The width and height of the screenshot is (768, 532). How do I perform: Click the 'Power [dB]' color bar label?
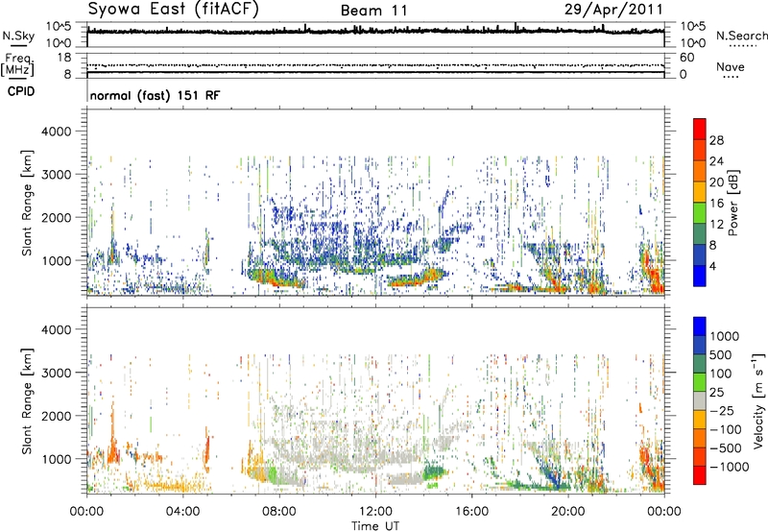[732, 203]
